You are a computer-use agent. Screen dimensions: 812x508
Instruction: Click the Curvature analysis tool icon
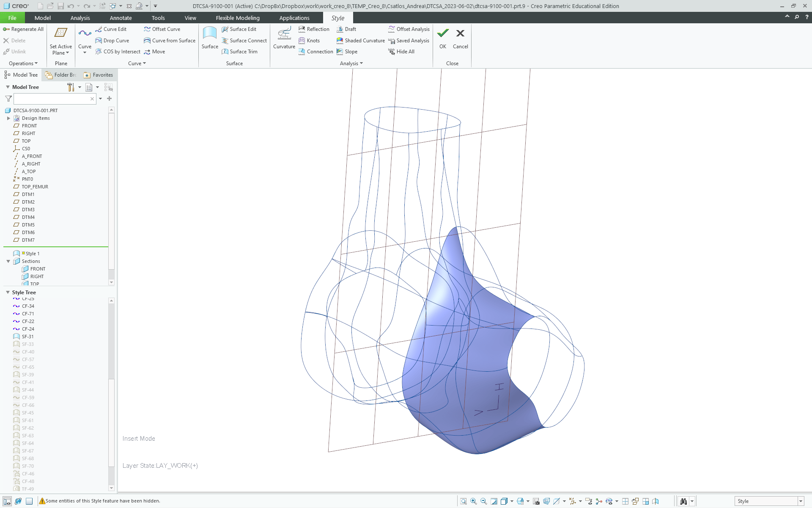[x=284, y=33]
